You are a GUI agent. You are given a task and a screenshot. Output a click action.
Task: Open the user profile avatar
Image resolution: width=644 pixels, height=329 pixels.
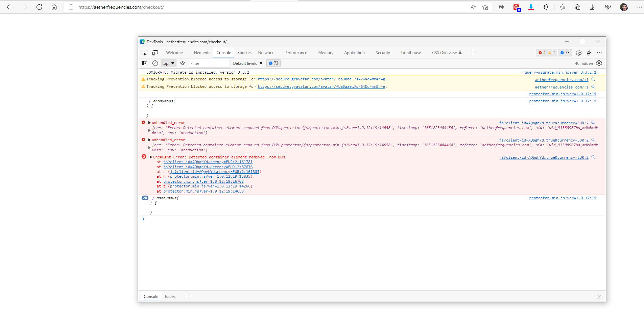[x=624, y=7]
